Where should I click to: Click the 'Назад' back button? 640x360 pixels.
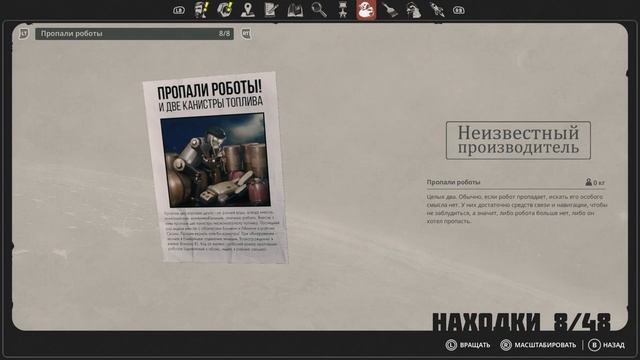(x=606, y=345)
